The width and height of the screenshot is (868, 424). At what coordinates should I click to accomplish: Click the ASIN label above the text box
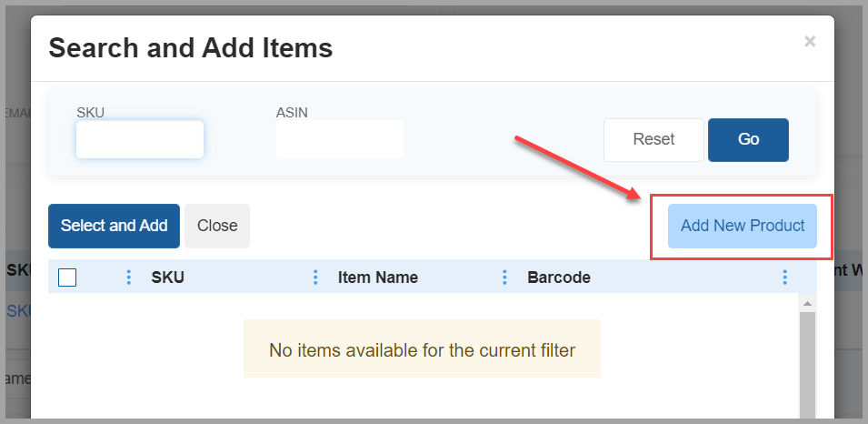pos(292,113)
